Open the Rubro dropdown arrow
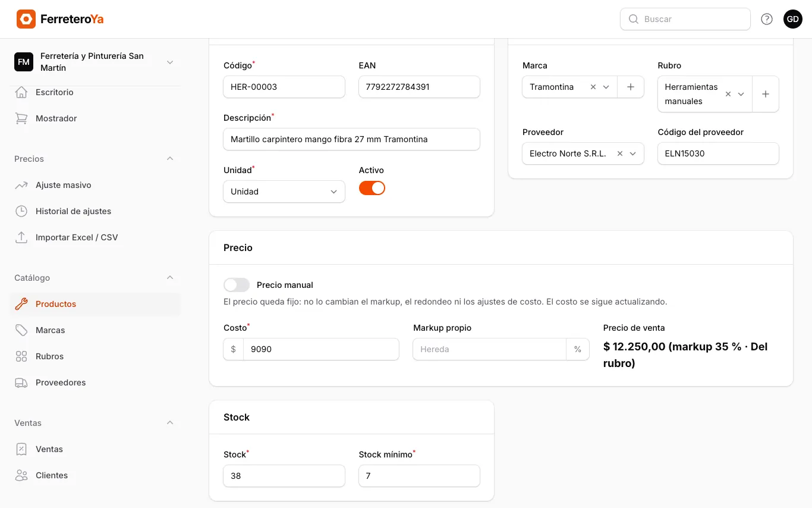The image size is (812, 508). 741,94
